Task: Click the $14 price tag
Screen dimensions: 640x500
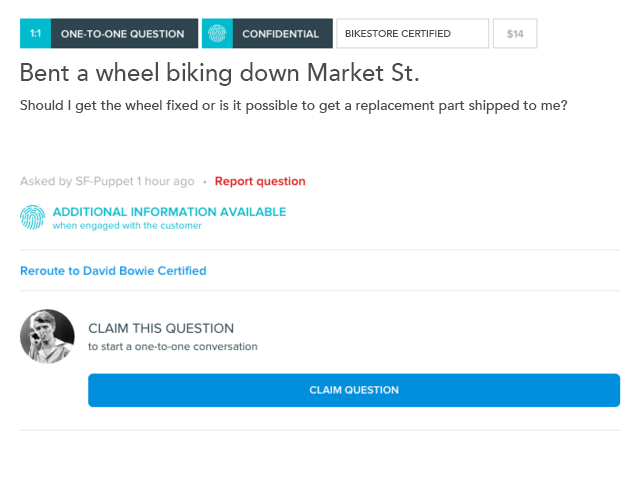Action: (515, 33)
